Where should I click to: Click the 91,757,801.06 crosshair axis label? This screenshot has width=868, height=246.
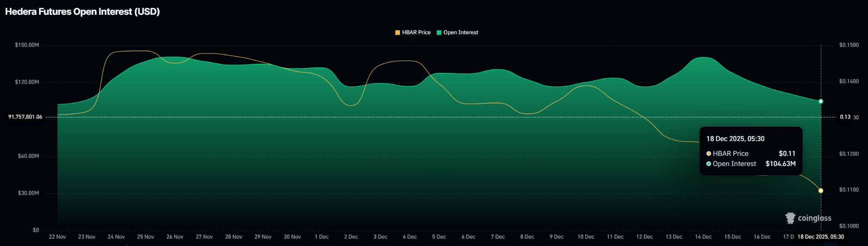click(x=25, y=117)
